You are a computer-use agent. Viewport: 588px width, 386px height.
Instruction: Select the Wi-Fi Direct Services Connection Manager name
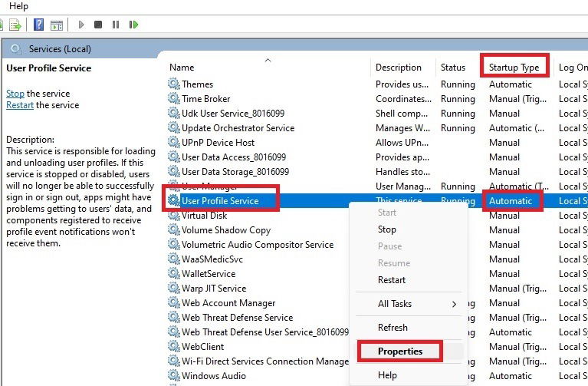(x=265, y=361)
